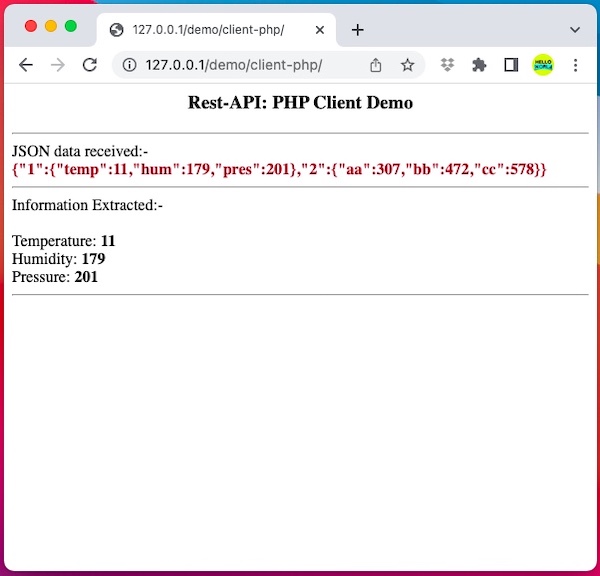Open the Extensions puzzle menu
The width and height of the screenshot is (600, 576).
[x=479, y=65]
